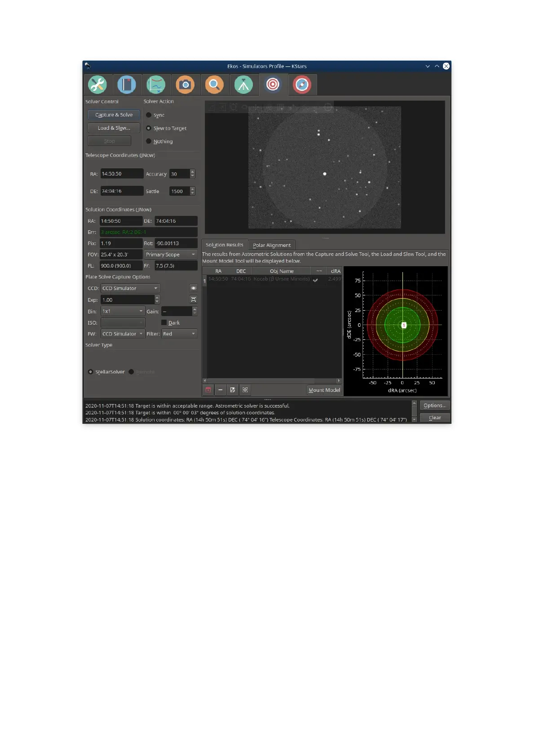Open the Analyze module graph icon
Viewport: 535px width, 756px height.
point(156,84)
